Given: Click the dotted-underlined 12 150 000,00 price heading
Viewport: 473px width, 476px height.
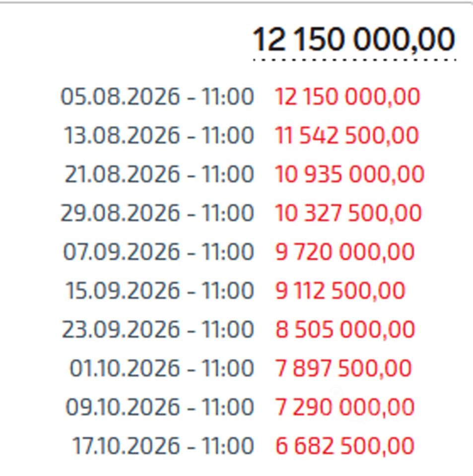Looking at the screenshot, I should [x=354, y=40].
